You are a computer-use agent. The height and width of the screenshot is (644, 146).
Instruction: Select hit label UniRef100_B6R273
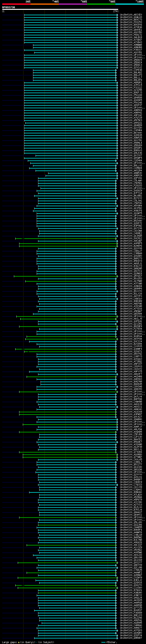(x=131, y=259)
